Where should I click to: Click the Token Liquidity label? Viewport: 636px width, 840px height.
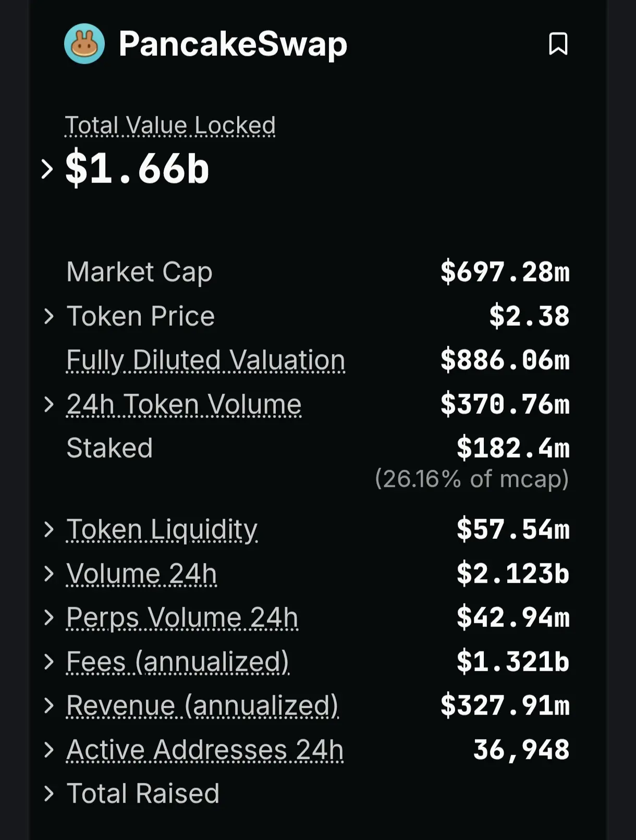coord(162,529)
